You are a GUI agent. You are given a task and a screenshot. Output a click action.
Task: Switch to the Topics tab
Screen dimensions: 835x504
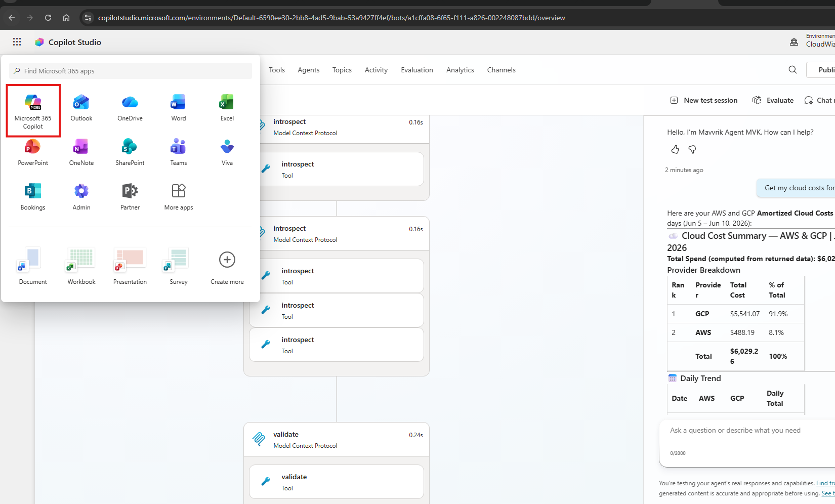pos(342,70)
